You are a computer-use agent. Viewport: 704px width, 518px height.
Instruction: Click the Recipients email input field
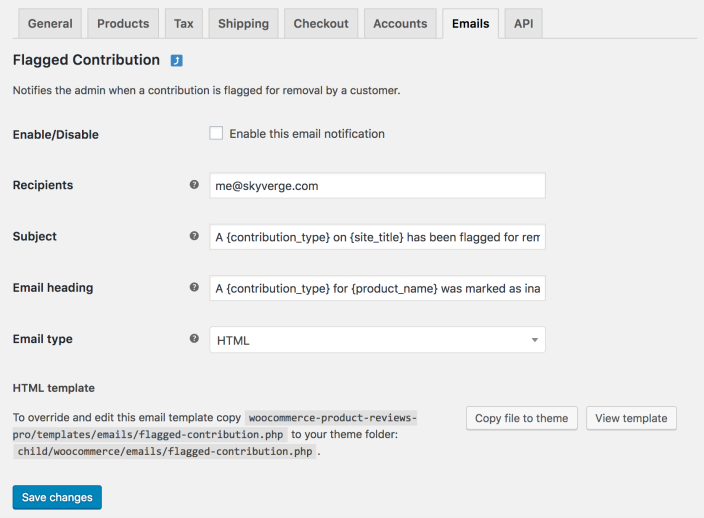(x=377, y=186)
